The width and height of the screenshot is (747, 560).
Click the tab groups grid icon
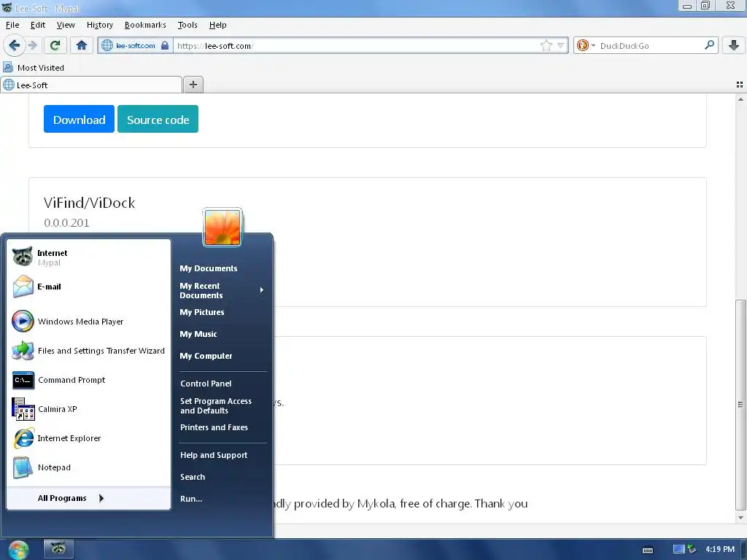click(740, 85)
